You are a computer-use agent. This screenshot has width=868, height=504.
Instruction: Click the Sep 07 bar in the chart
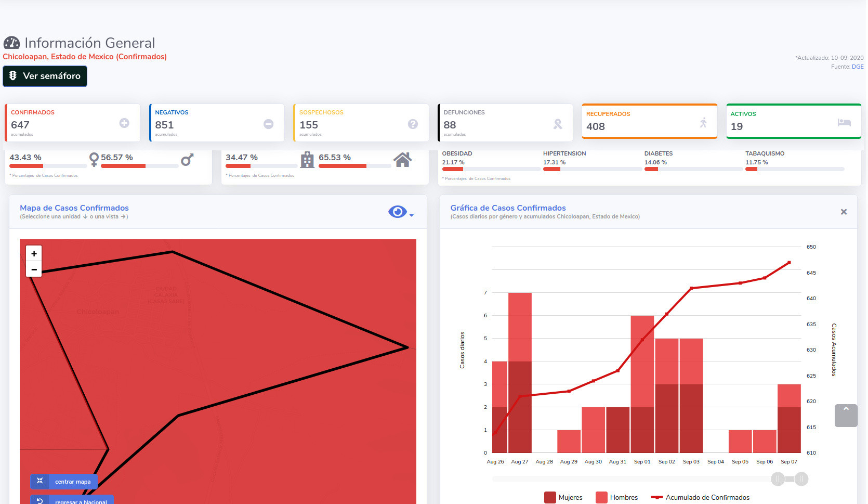[x=789, y=418]
